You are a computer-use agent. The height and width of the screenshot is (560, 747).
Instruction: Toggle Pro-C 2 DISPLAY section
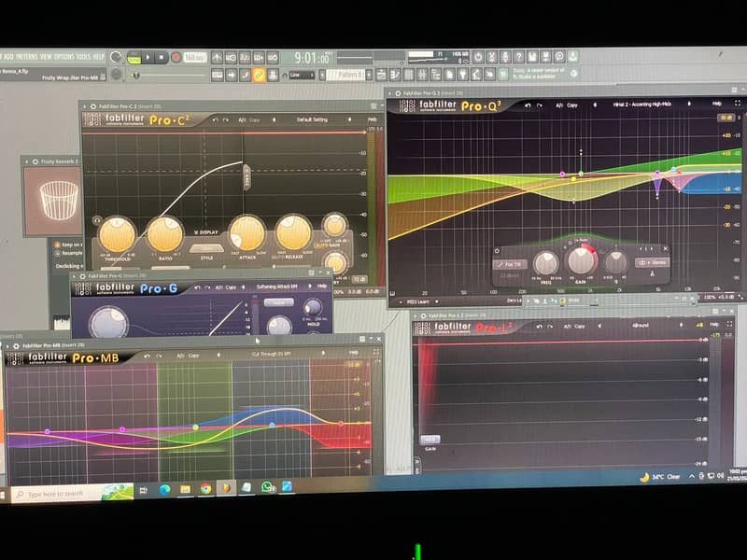(206, 232)
